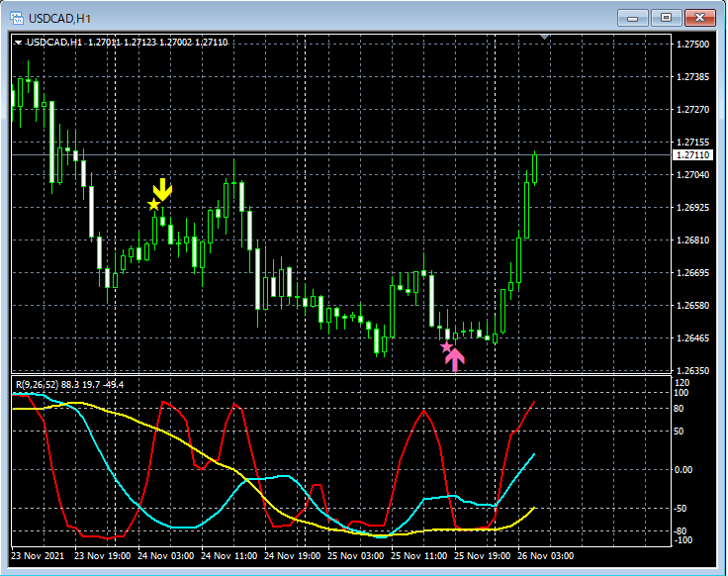This screenshot has width=728, height=576.
Task: Click the indicator scale value 0.00
Action: [x=683, y=470]
